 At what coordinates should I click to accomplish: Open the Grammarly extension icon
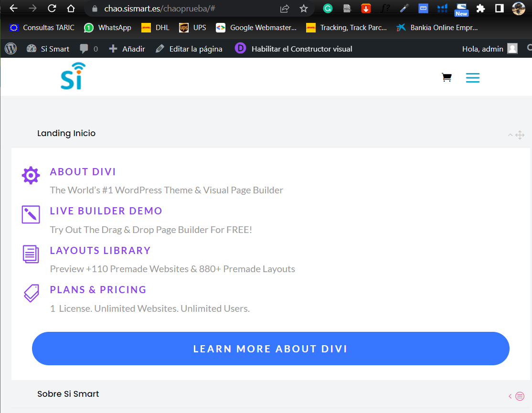click(328, 9)
